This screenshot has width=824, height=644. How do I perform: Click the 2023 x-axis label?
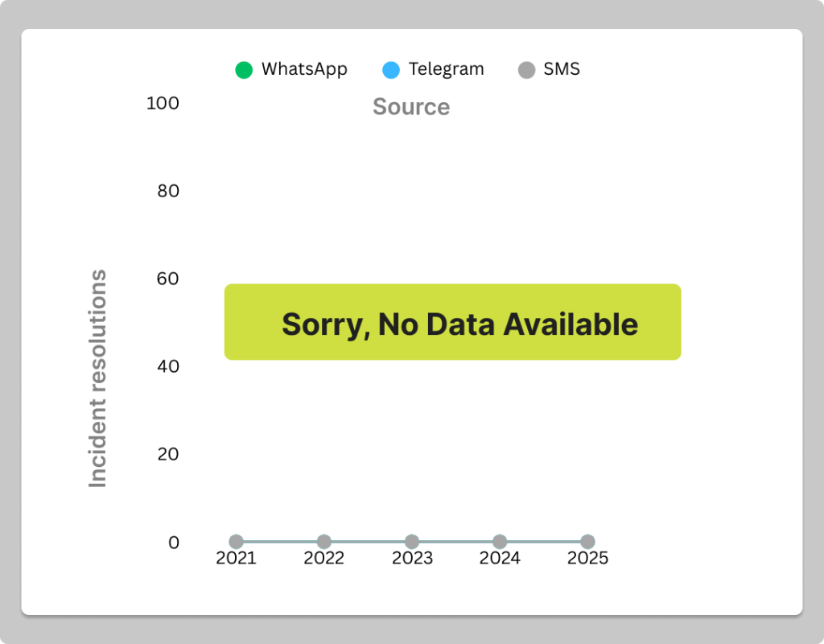tap(412, 559)
